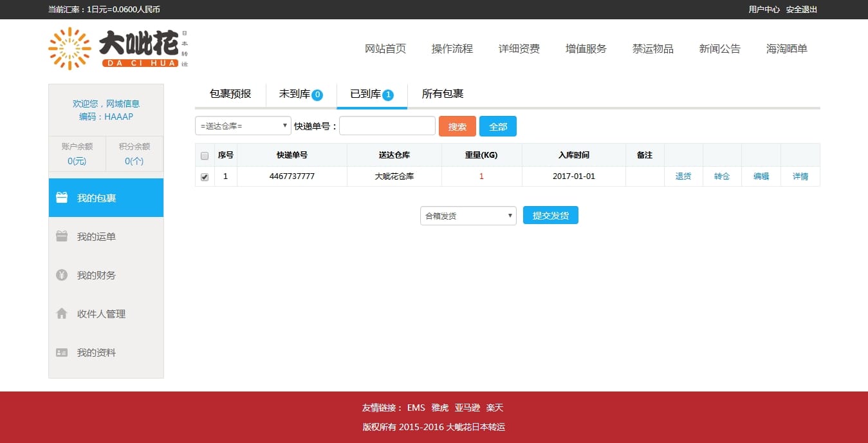Focus the 快递单号 search input field
Screen dimensions: 868x443
pyautogui.click(x=387, y=126)
